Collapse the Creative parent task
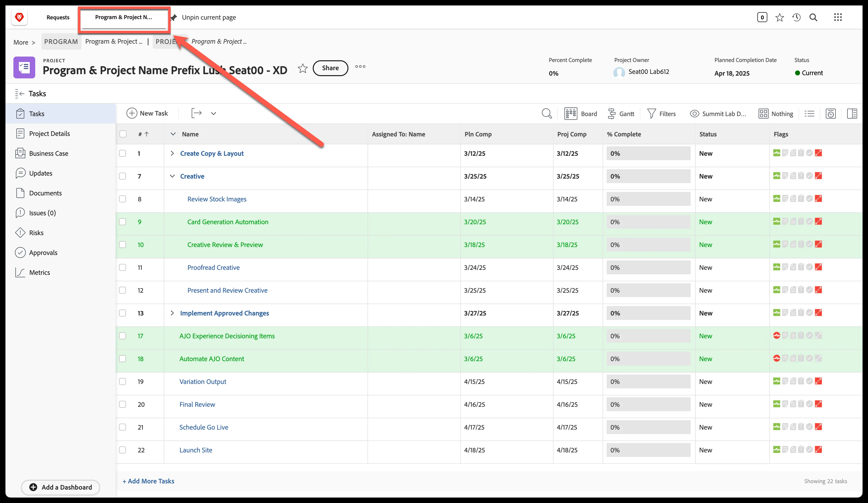868x503 pixels. click(x=172, y=176)
